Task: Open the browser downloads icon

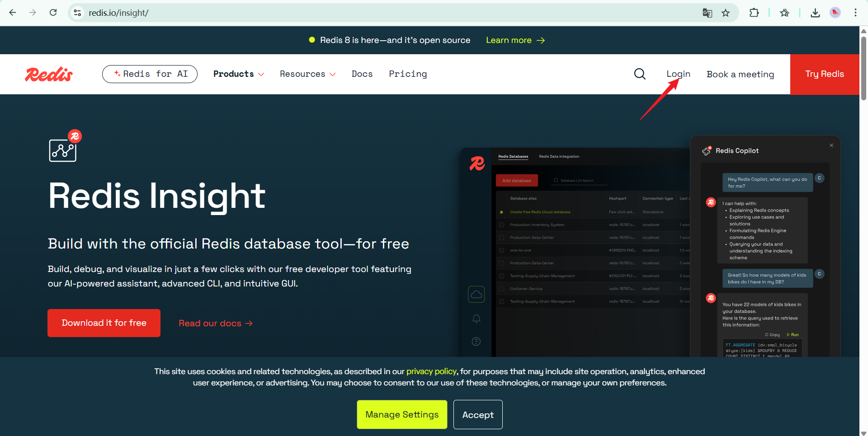Action: click(815, 13)
